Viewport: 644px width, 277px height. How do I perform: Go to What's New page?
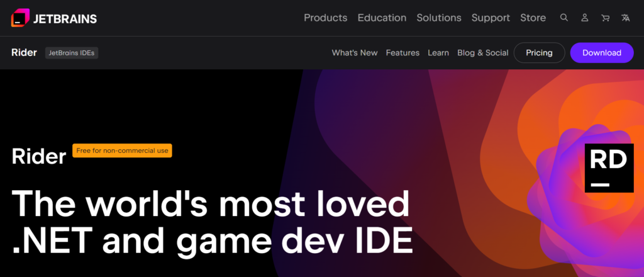pyautogui.click(x=355, y=53)
